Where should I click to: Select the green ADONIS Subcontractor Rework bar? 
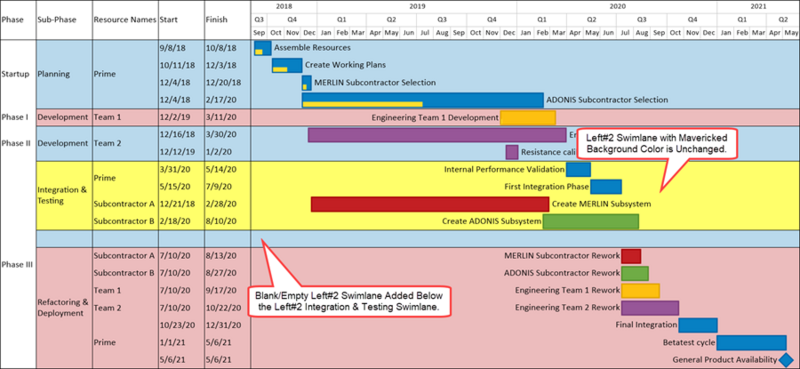(x=635, y=274)
